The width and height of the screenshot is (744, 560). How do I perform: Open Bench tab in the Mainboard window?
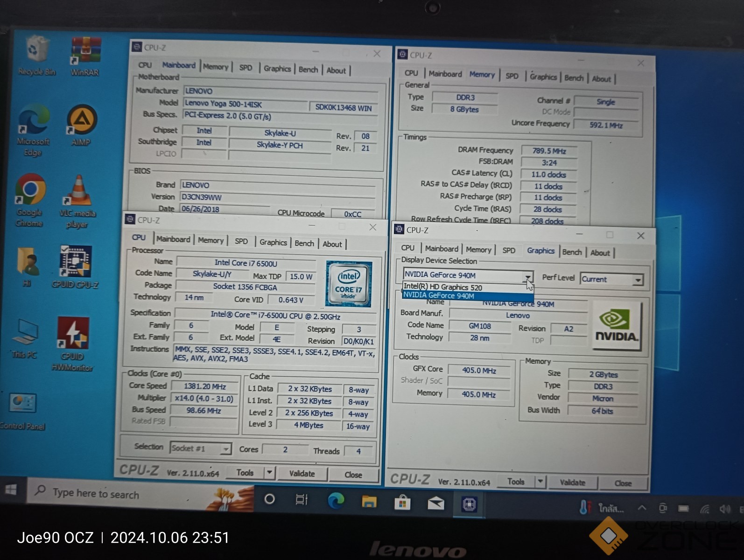pos(308,69)
